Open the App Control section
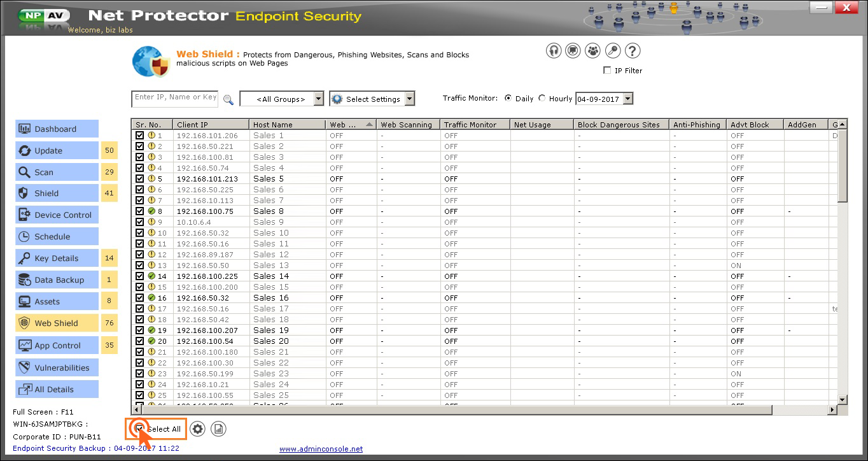 coord(57,345)
